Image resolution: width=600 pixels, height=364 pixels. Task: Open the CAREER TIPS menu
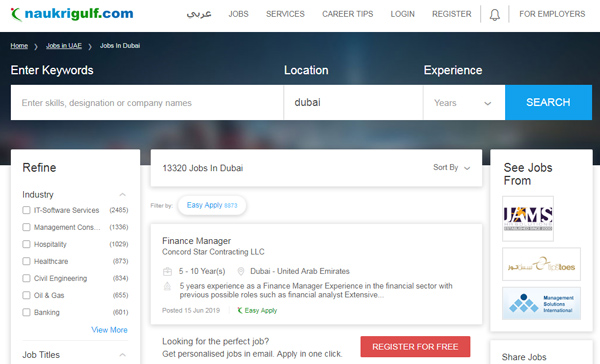(347, 14)
